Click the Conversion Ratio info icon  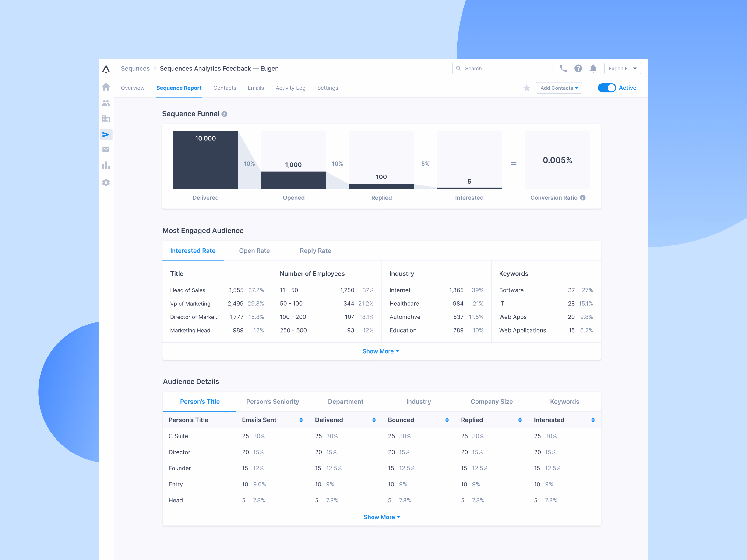[583, 198]
